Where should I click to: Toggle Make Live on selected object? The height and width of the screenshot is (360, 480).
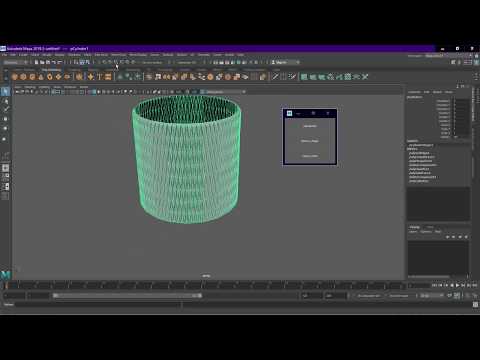[133, 62]
